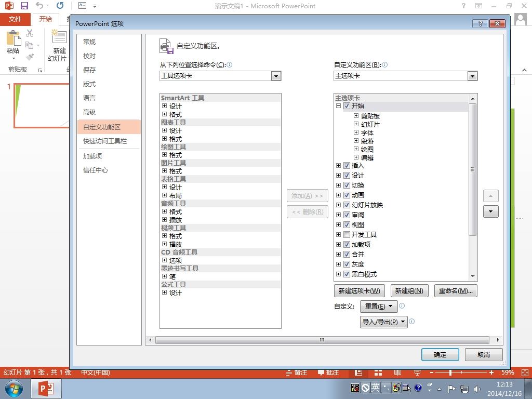The image size is (532, 399).
Task: Click the network tray icon
Action: 464,389
